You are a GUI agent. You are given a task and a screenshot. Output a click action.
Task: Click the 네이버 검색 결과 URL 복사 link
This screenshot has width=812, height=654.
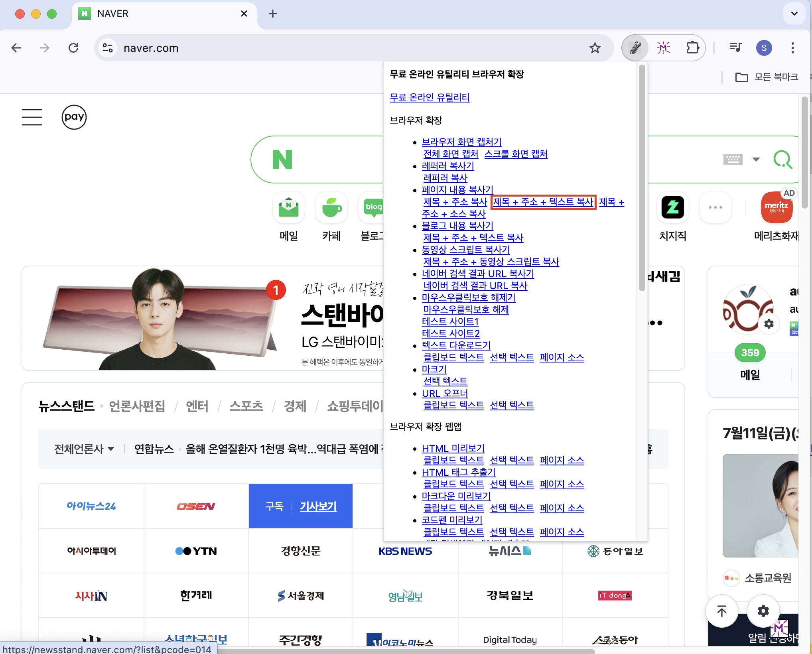tap(475, 286)
